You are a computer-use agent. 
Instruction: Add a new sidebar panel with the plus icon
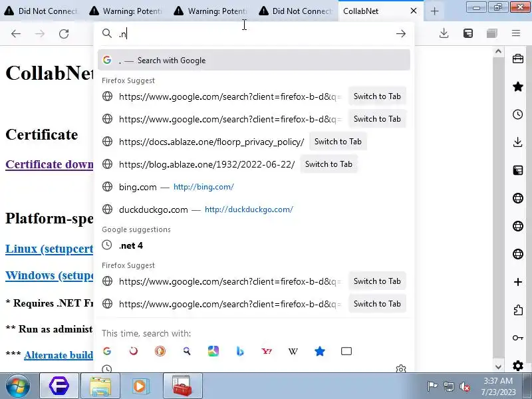(518, 282)
